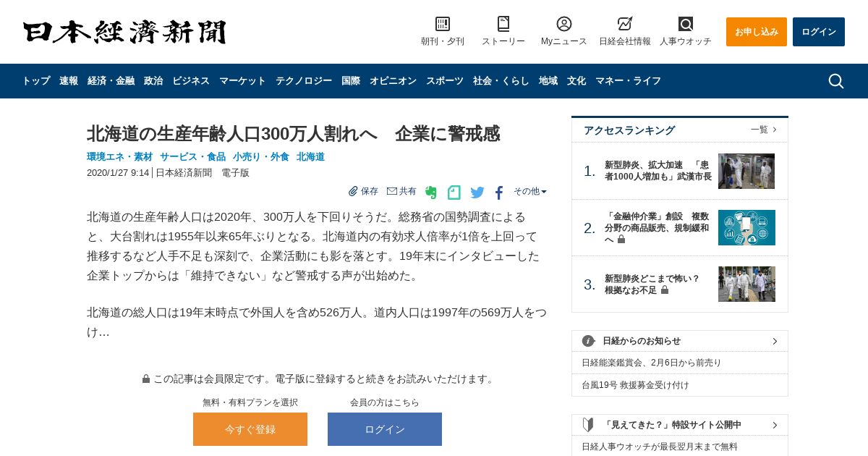Expand 日経からのお知らせ chevron arrow
The width and height of the screenshot is (868, 456).
pyautogui.click(x=775, y=341)
